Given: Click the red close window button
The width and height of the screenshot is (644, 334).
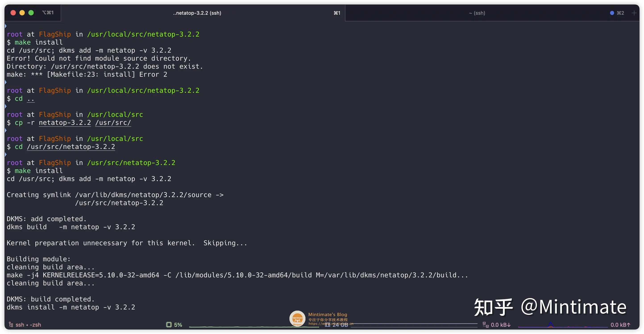Looking at the screenshot, I should point(13,13).
